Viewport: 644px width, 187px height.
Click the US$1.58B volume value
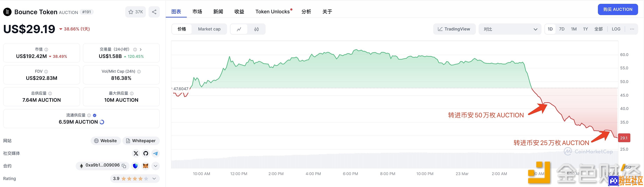click(x=110, y=56)
